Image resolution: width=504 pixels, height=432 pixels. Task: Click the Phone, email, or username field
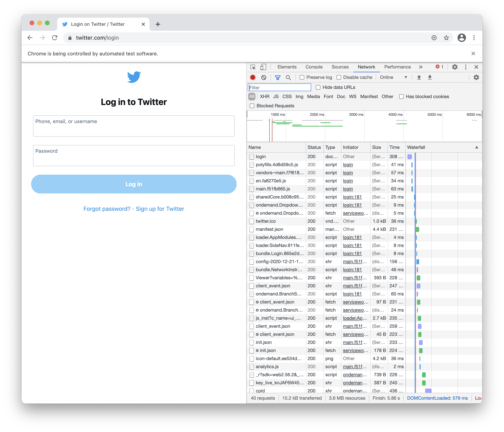coord(134,126)
